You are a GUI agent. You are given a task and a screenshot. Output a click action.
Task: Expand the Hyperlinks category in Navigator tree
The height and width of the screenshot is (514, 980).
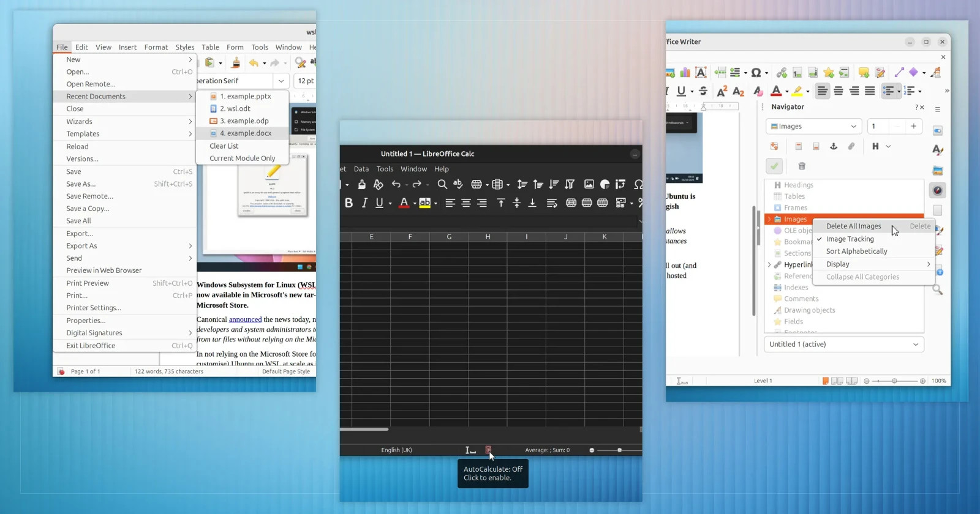[x=769, y=265]
